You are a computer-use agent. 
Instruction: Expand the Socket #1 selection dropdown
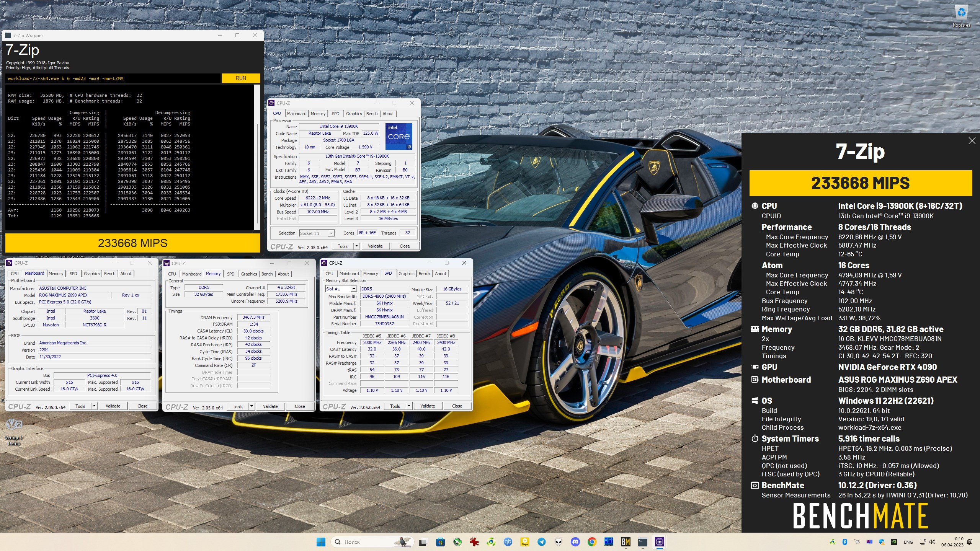pyautogui.click(x=331, y=233)
